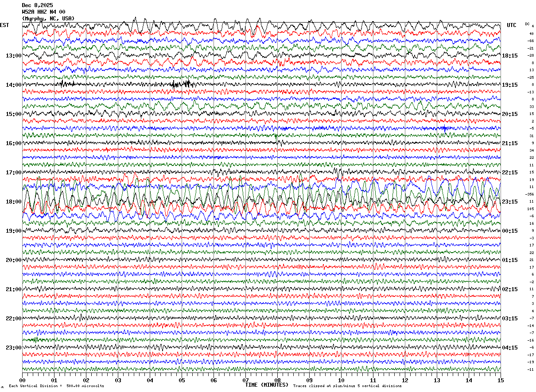Select the 21:00 EST row label
Image resolution: width=536 pixels, height=392 pixels.
pyautogui.click(x=14, y=289)
